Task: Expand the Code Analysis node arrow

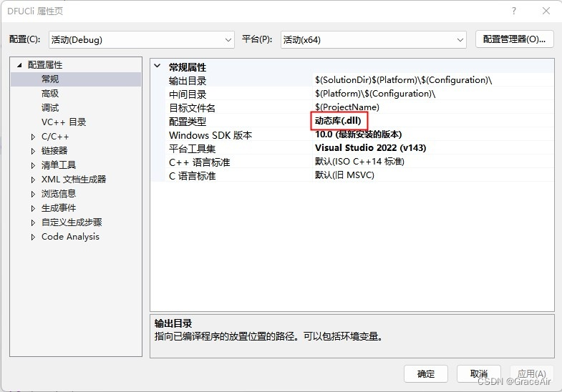Action: 33,237
